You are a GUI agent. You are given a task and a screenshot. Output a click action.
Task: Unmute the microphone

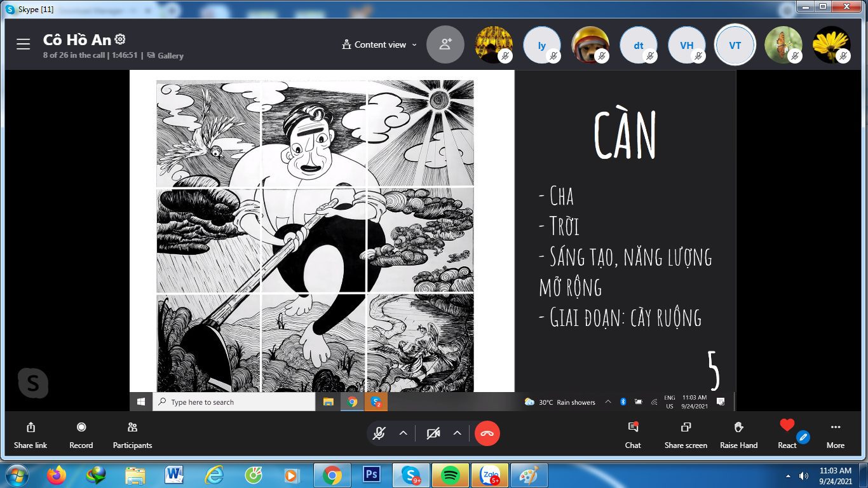click(379, 433)
